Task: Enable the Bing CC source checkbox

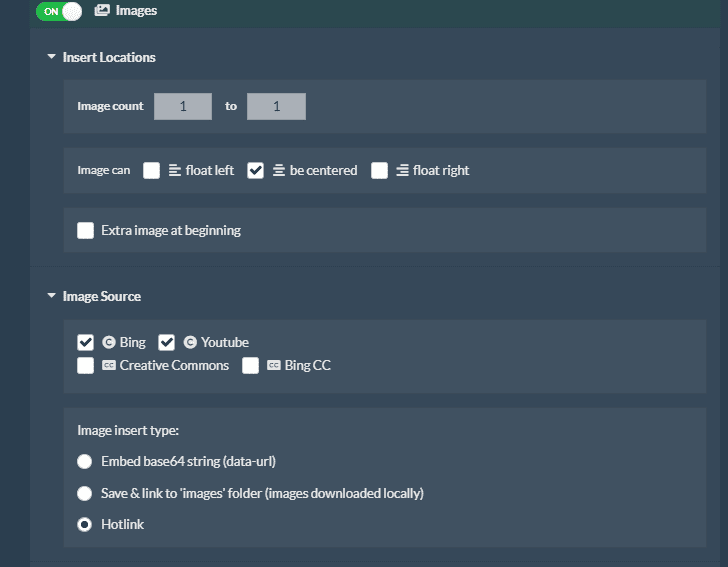Action: [x=250, y=365]
